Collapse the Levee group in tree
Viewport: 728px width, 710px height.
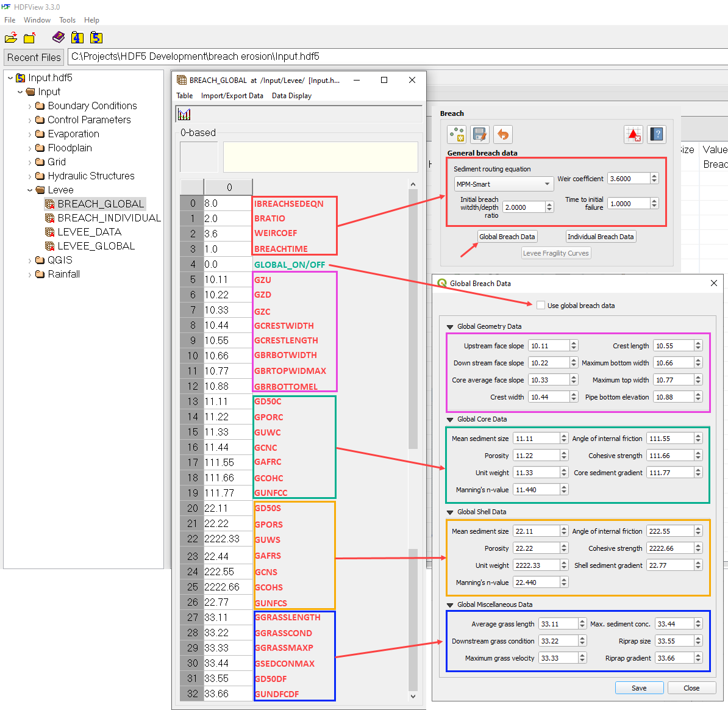click(30, 190)
